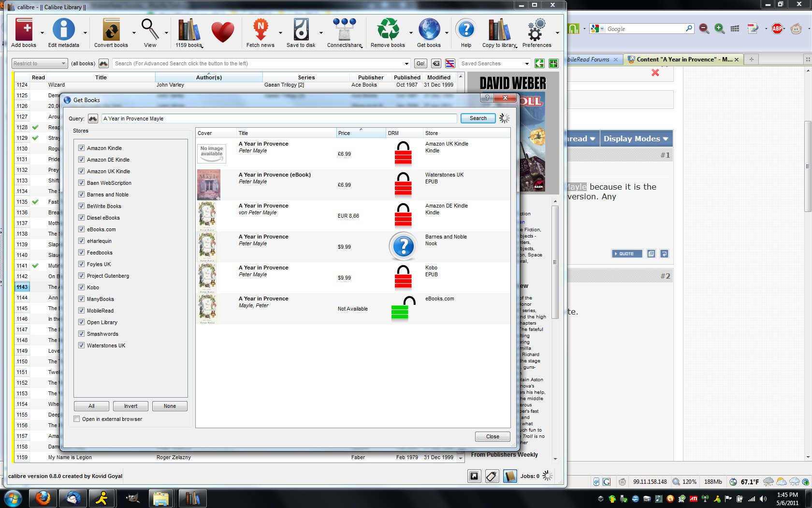The width and height of the screenshot is (812, 508).
Task: Toggle the cover browser icon in status bar
Action: 474,476
